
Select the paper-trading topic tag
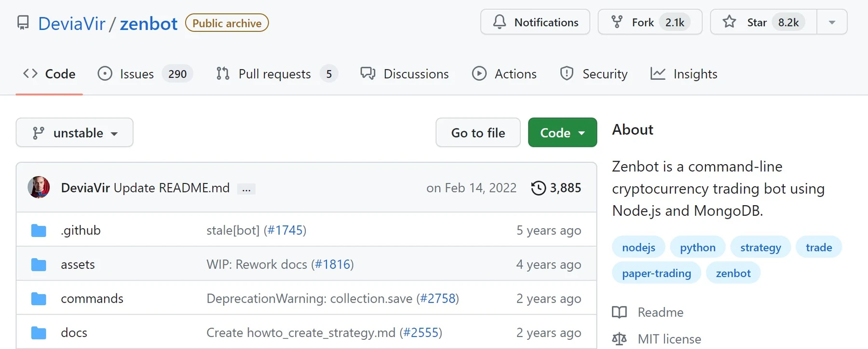656,273
